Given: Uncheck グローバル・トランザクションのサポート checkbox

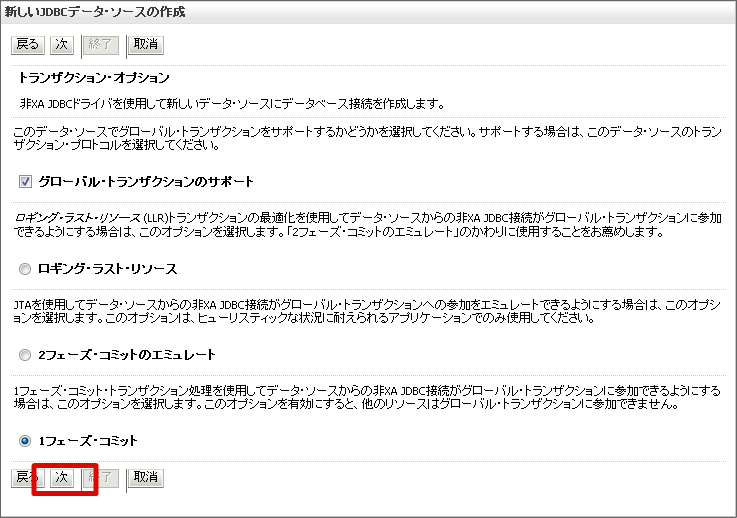Looking at the screenshot, I should point(25,181).
